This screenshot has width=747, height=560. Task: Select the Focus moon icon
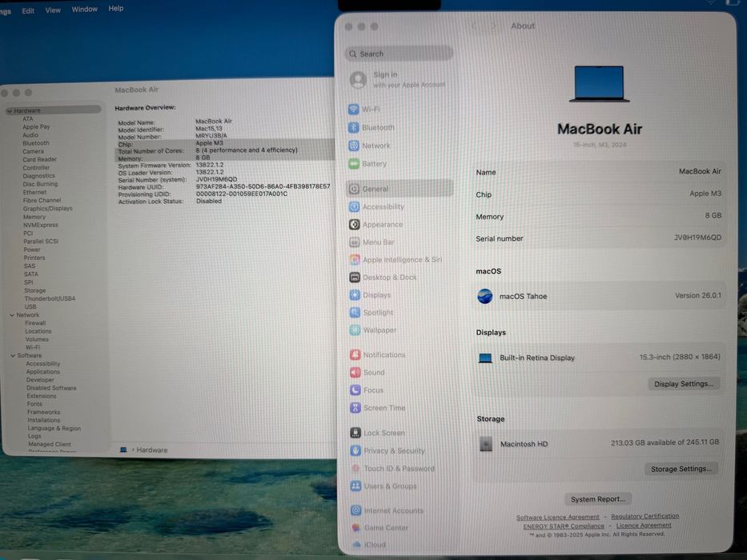tap(355, 390)
